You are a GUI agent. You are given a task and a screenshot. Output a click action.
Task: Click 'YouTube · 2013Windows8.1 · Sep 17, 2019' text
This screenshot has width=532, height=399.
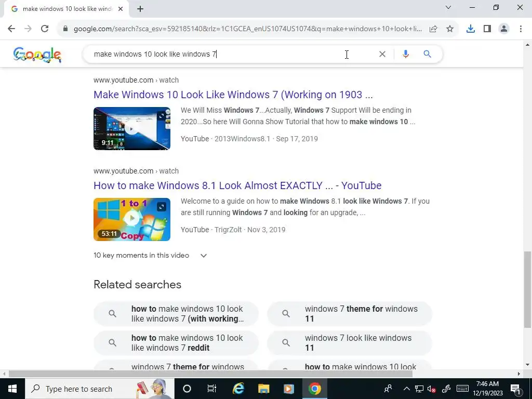[x=249, y=139]
